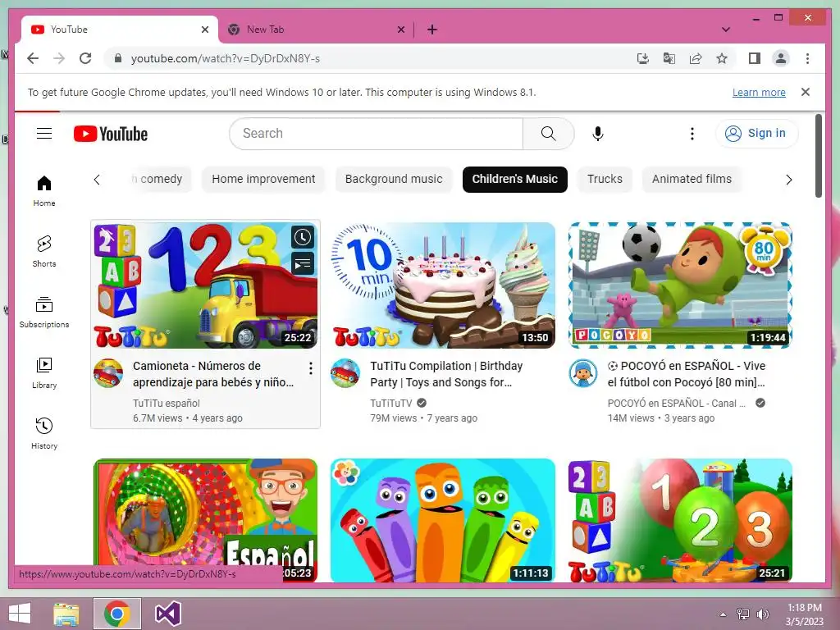This screenshot has height=630, width=840.
Task: Switch to the New Tab tab
Action: (316, 30)
